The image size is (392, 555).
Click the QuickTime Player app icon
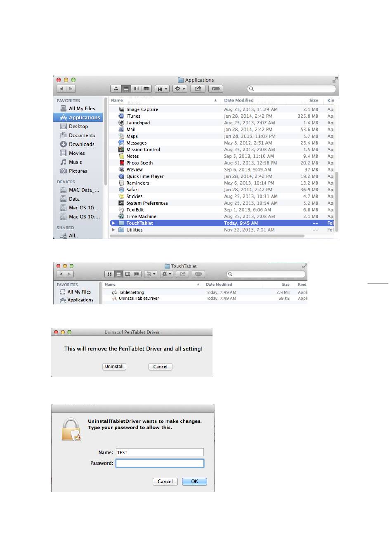click(x=121, y=176)
